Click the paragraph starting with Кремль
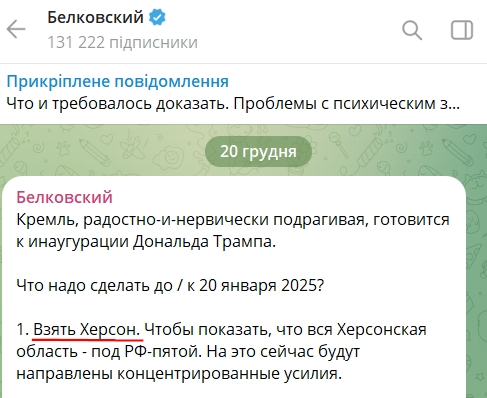This screenshot has width=487, height=398. (233, 230)
